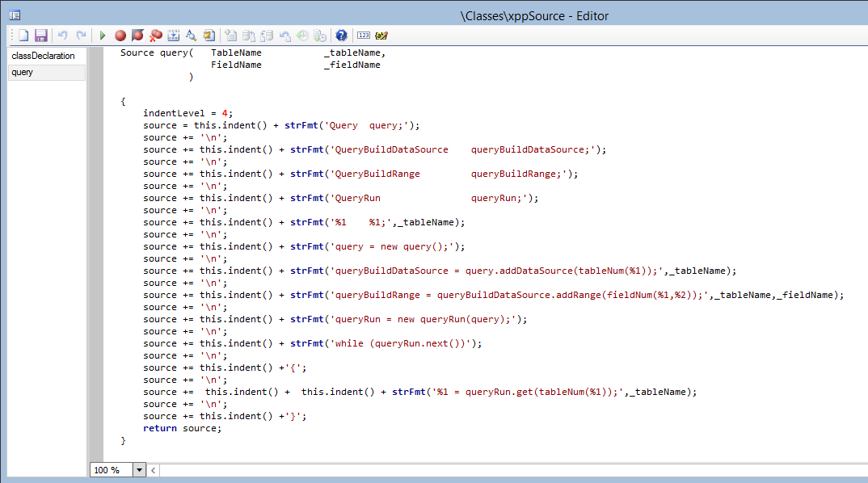Toggle line numbers display (123 icon)

[x=364, y=36]
